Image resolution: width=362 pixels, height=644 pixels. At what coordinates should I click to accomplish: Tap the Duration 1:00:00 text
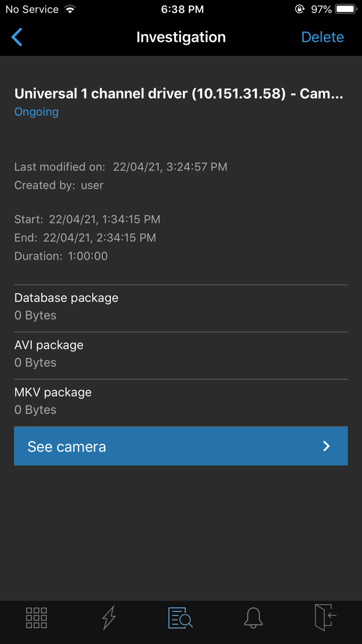click(x=61, y=256)
